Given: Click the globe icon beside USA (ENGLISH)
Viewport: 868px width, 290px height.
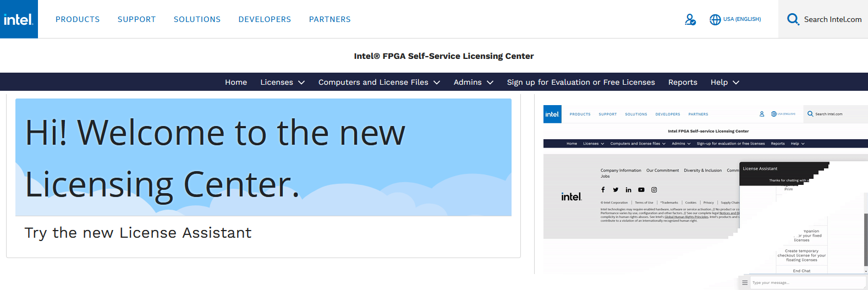Looking at the screenshot, I should tap(715, 19).
